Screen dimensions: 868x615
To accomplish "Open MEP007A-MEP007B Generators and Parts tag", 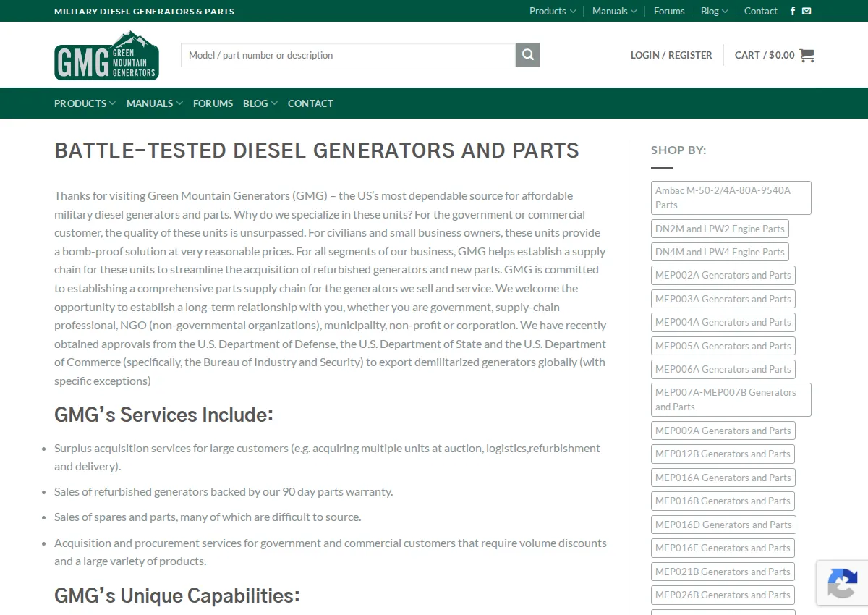I will (x=731, y=399).
